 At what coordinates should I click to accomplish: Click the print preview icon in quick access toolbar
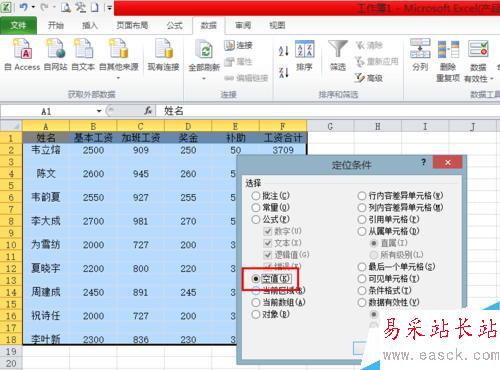click(66, 7)
